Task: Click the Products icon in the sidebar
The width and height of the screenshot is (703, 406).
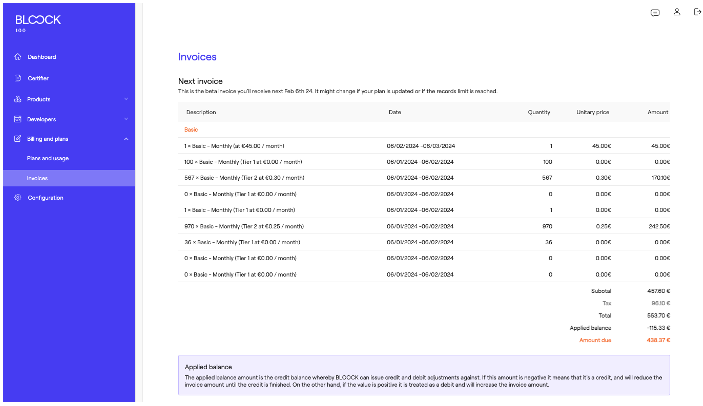Action: coord(18,99)
